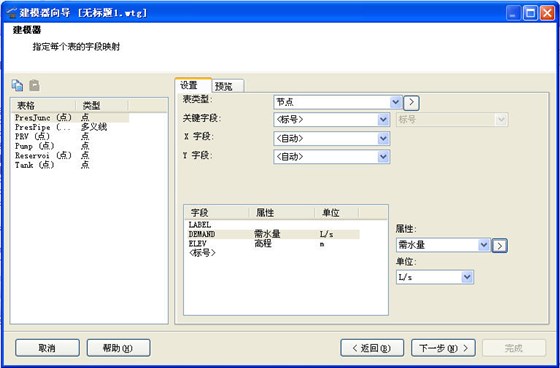Select the LABEL field row
560x368 pixels.
pos(273,225)
